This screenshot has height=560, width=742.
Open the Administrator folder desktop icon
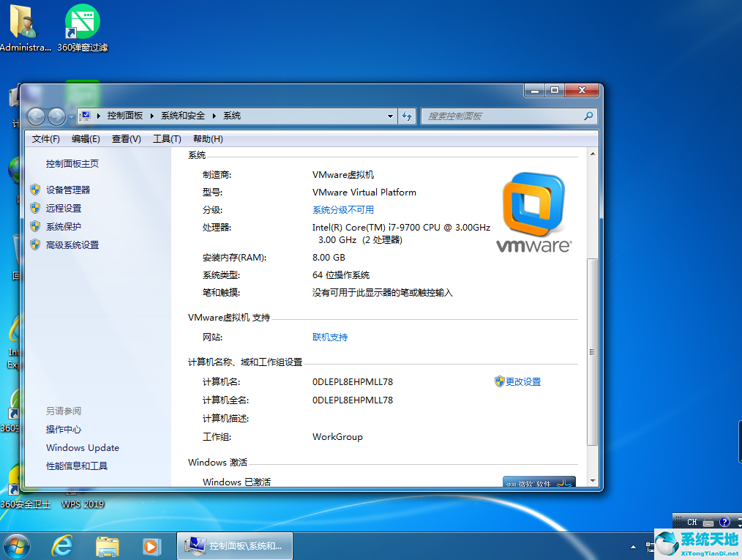(x=23, y=28)
